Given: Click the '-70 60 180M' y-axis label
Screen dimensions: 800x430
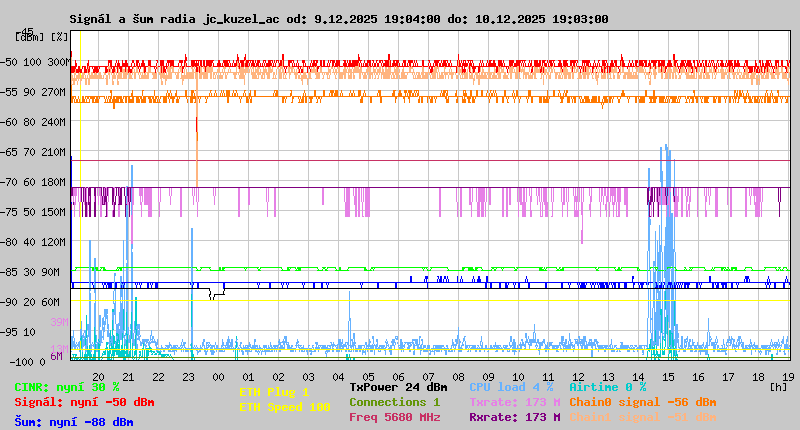Looking at the screenshot, I should 35,182.
